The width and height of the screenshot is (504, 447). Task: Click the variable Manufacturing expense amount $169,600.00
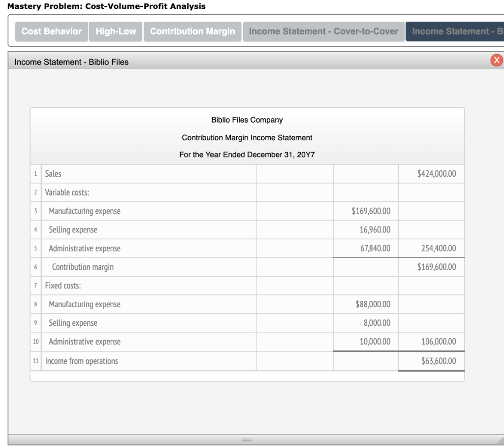click(x=366, y=211)
